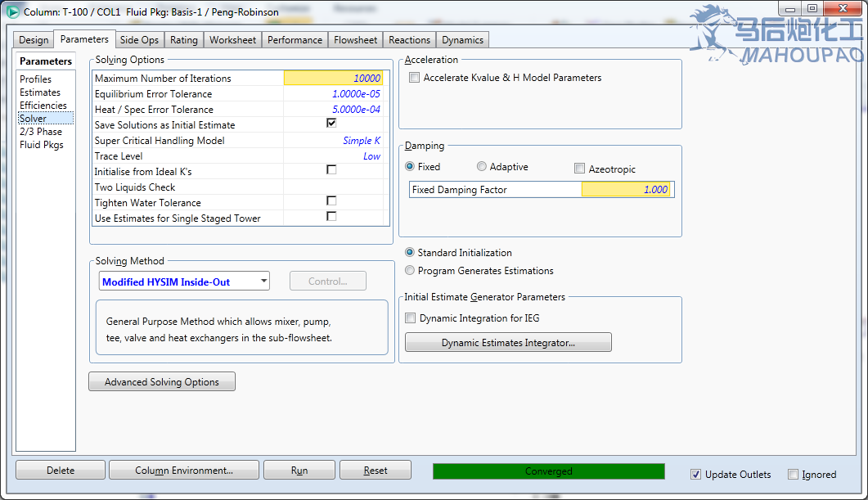Click the green Converged status bar
868x500 pixels.
click(x=548, y=471)
